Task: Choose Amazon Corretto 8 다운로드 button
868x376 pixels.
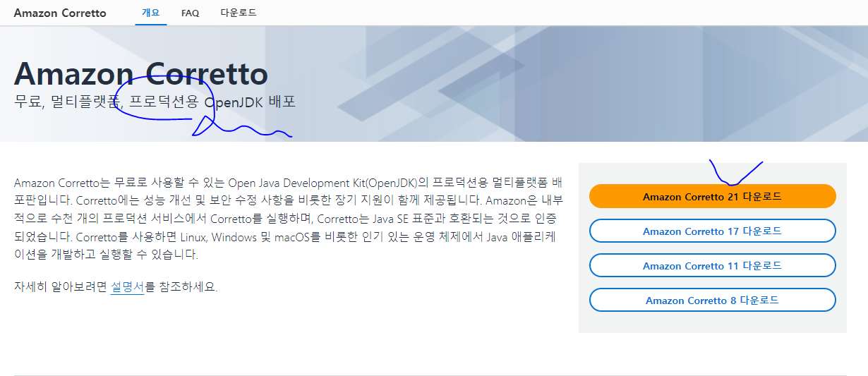Action: (712, 300)
